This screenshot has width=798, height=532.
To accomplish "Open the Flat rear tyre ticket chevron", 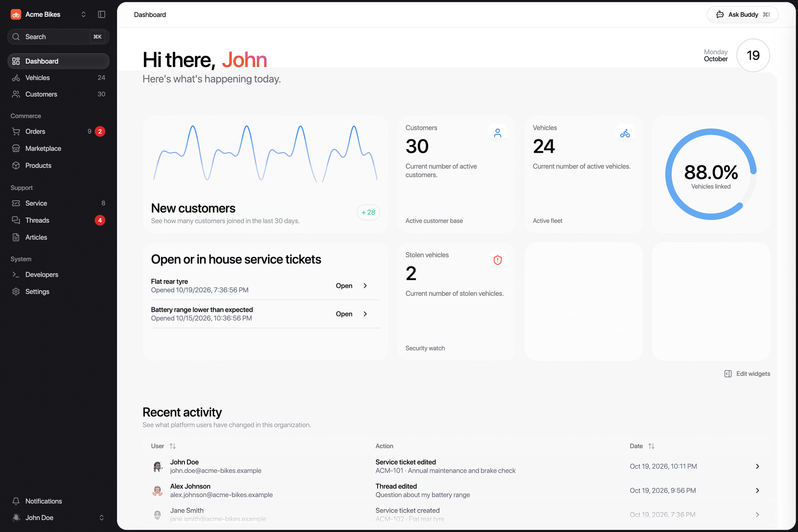I will pos(365,286).
